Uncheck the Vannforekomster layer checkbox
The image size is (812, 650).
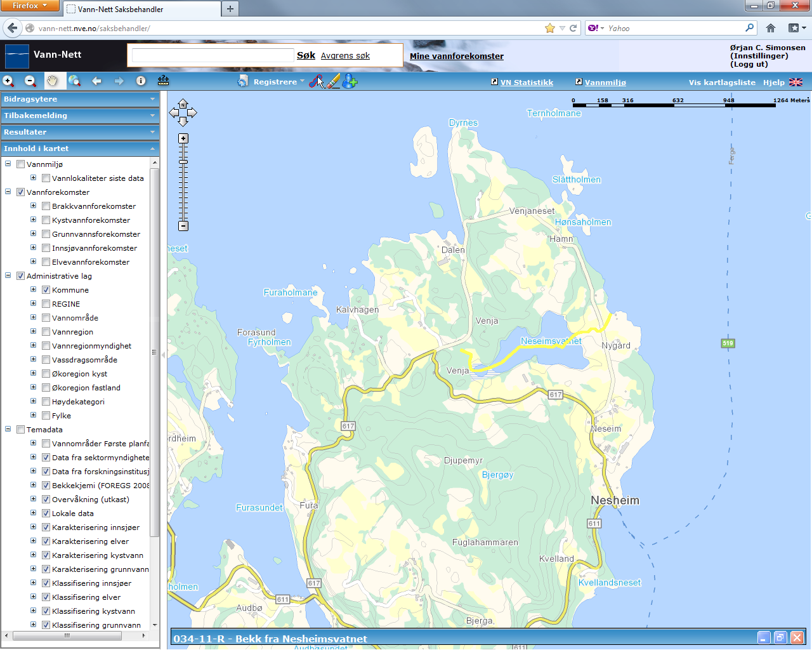[x=20, y=192]
